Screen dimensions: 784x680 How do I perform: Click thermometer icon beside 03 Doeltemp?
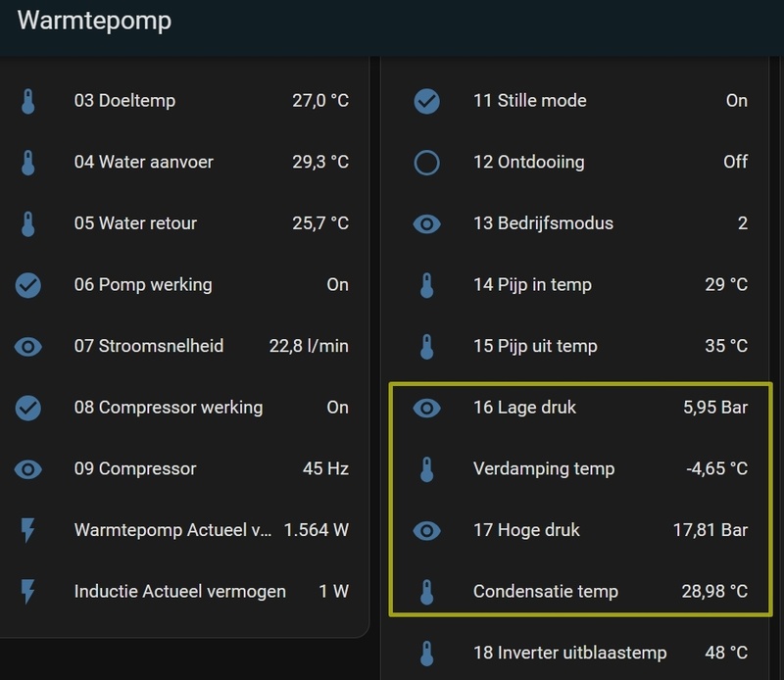click(x=28, y=101)
